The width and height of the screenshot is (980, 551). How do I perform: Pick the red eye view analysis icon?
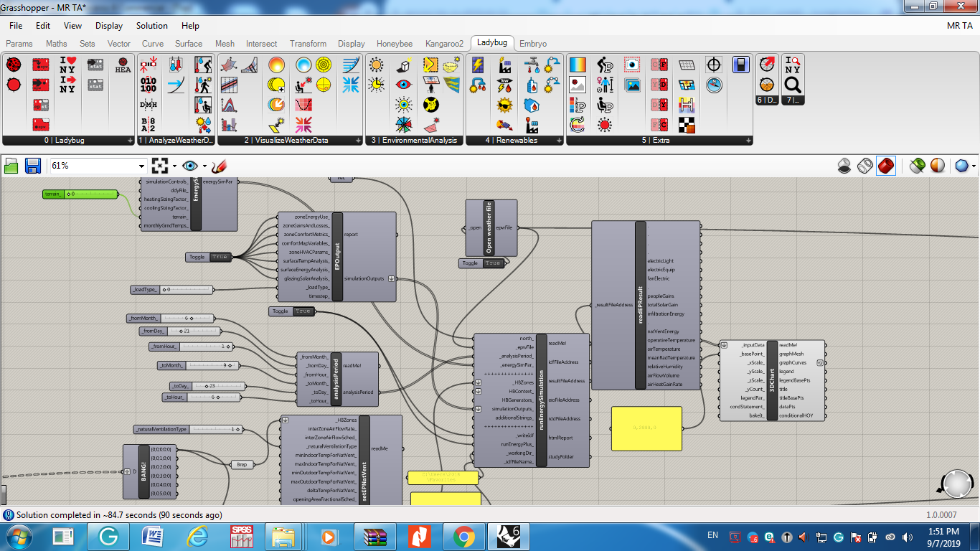(404, 85)
